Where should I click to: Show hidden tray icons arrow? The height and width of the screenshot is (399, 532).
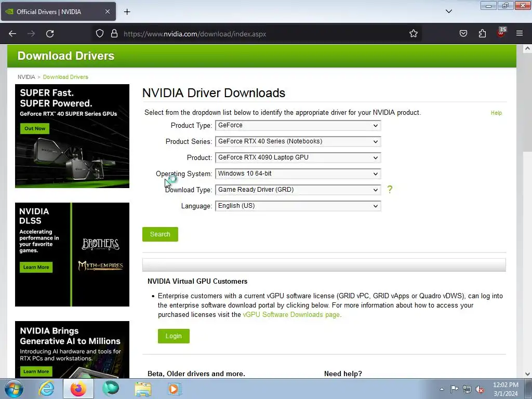[442, 389]
